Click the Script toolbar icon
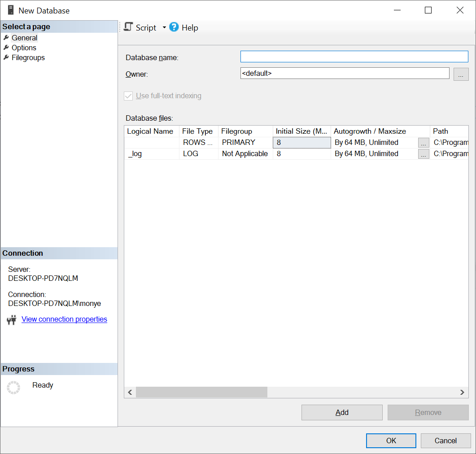476x454 pixels. click(128, 27)
